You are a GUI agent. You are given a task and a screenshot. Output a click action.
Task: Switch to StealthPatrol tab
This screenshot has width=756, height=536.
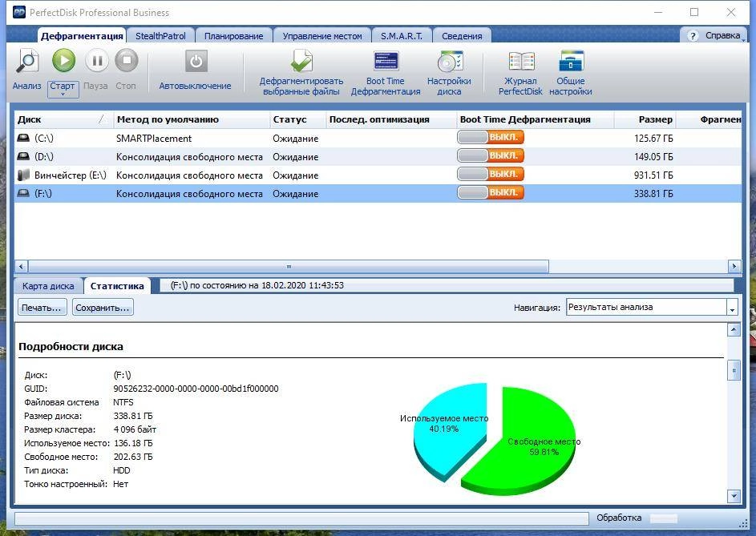pos(160,36)
